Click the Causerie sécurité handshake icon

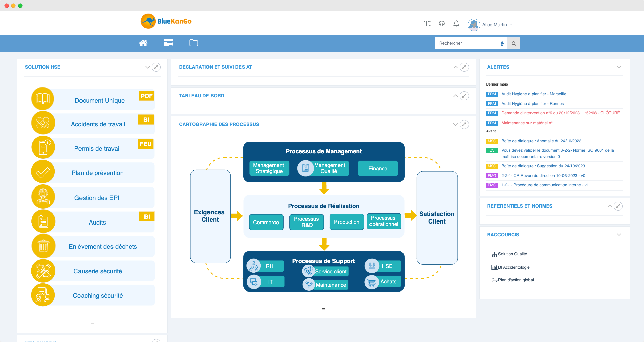[43, 271]
